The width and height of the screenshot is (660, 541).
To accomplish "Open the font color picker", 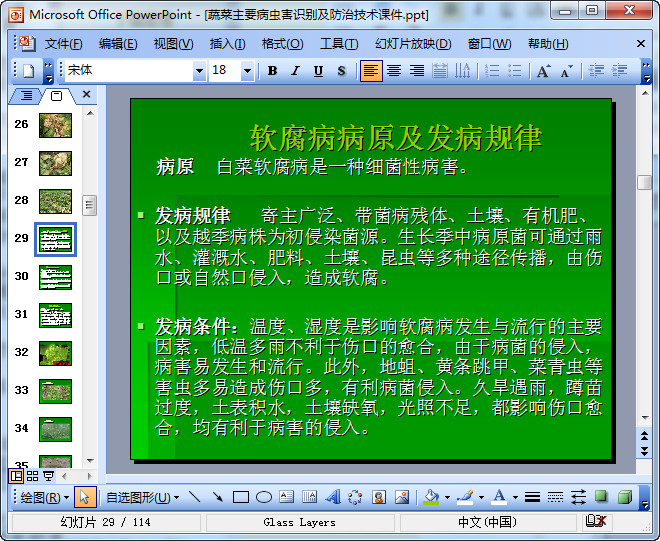I will pyautogui.click(x=514, y=497).
